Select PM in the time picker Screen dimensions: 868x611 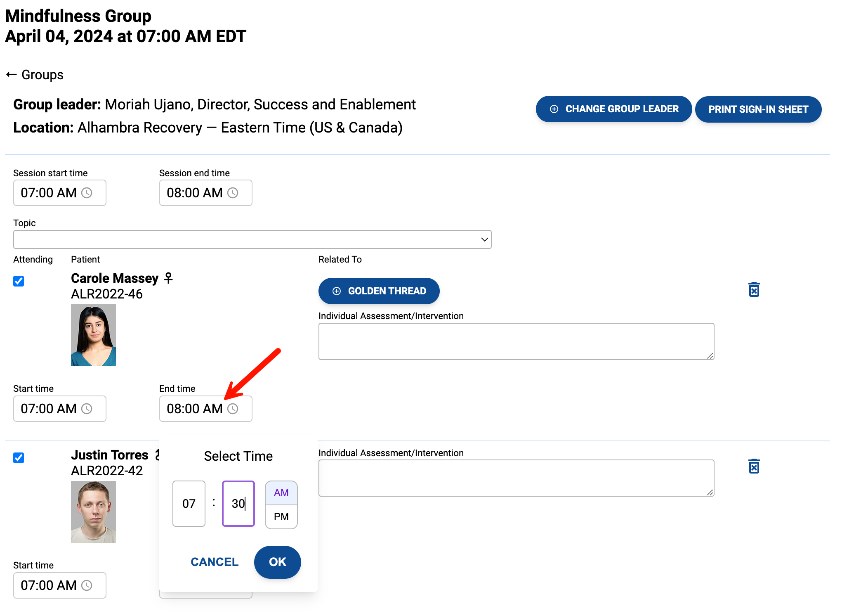pyautogui.click(x=281, y=516)
